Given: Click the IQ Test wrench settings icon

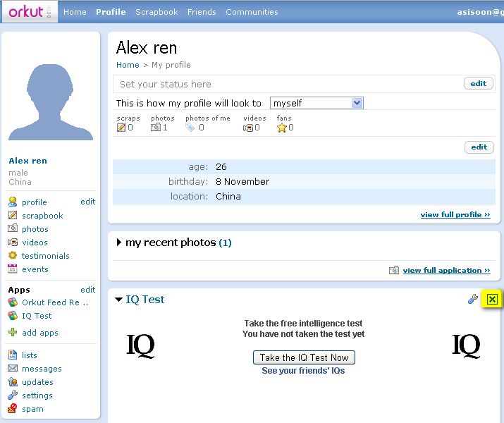Looking at the screenshot, I should [473, 300].
